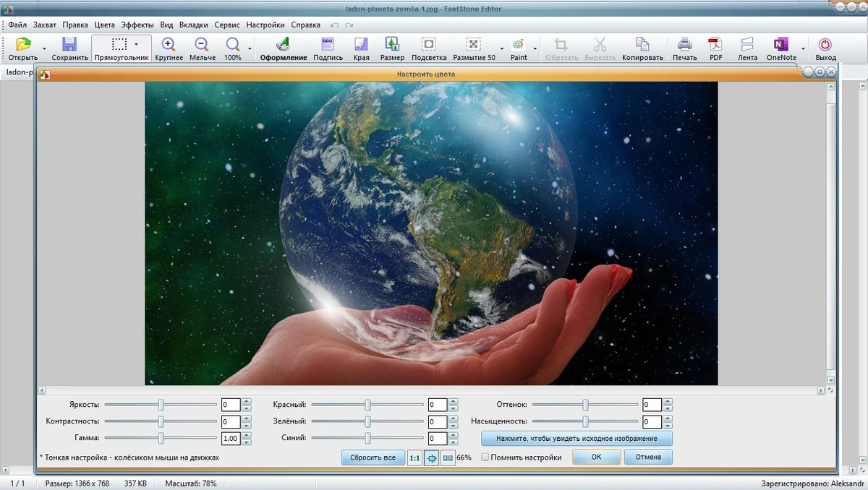Send to OneNote icon
868x490 pixels.
click(780, 45)
